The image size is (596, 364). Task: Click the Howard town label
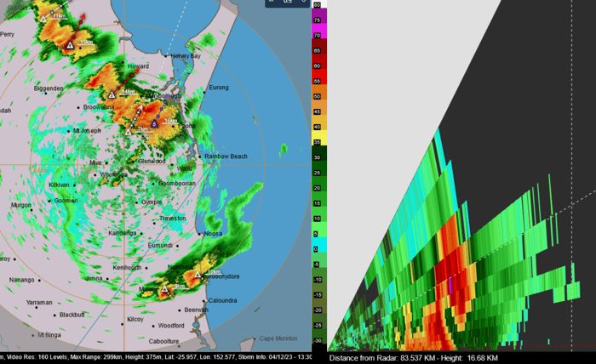(x=138, y=66)
